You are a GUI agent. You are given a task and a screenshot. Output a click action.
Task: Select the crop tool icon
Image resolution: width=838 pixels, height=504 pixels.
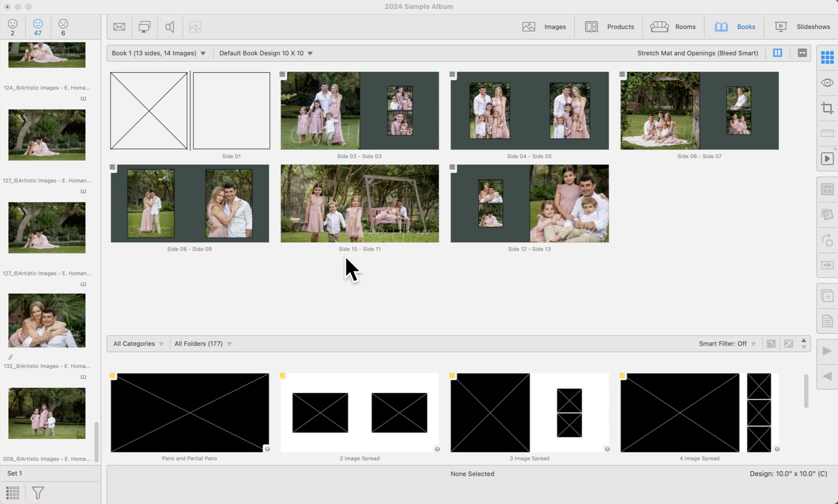tap(827, 108)
